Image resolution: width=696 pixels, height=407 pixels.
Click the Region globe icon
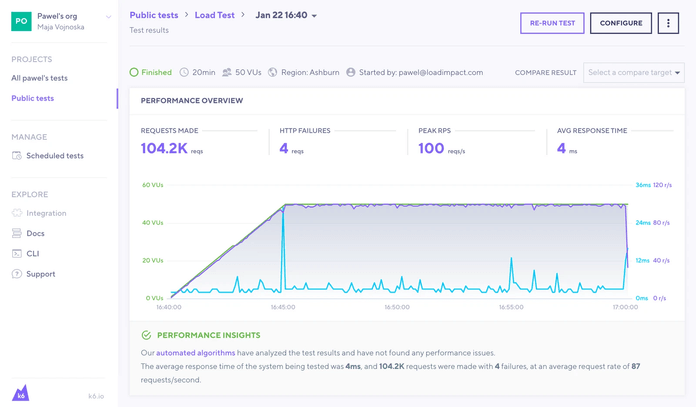[x=273, y=73]
